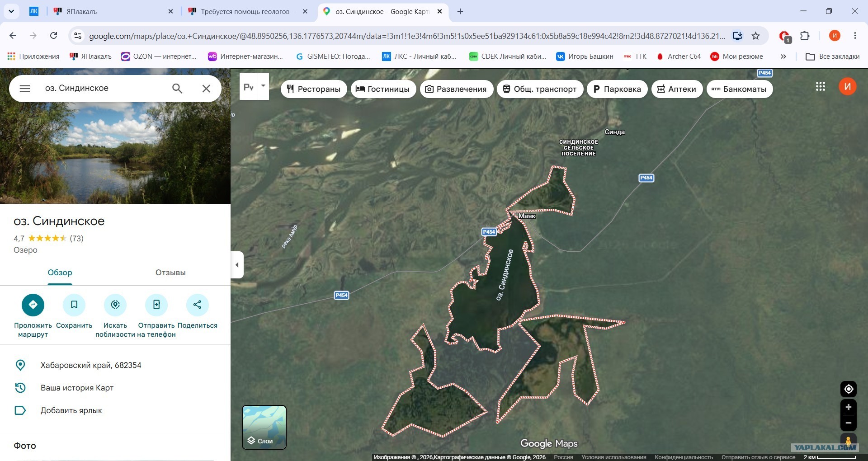Click Добавить ярлык to add a label

pos(71,410)
